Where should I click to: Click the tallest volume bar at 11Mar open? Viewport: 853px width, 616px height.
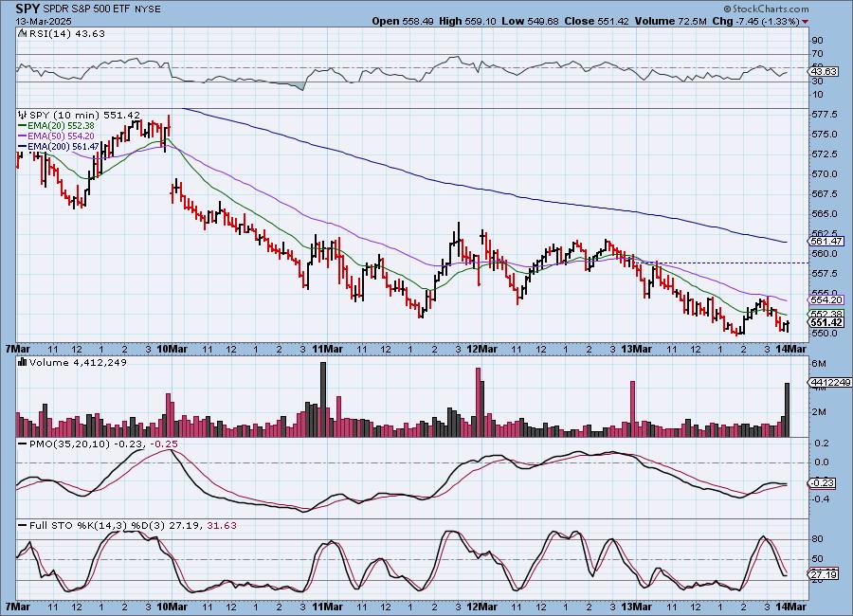click(323, 399)
